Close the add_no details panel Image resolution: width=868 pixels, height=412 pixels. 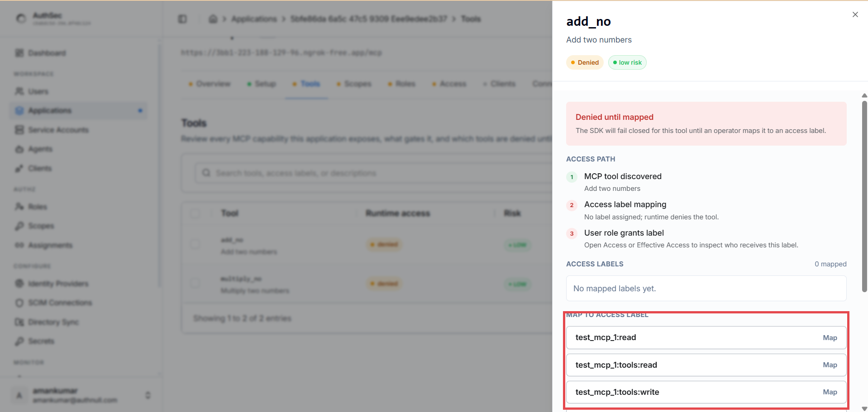pyautogui.click(x=855, y=14)
